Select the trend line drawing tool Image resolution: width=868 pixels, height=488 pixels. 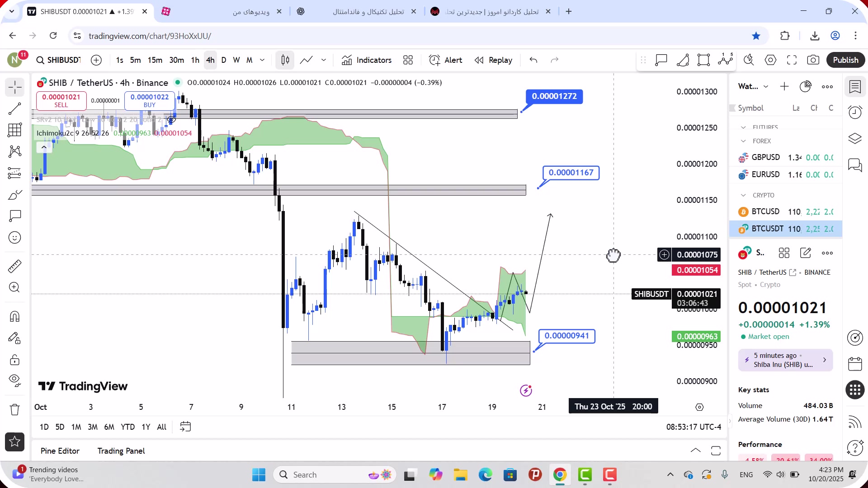[14, 108]
